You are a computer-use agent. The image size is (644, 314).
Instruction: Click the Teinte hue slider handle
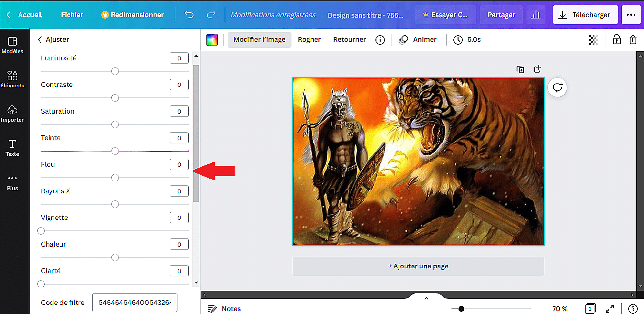[x=115, y=151]
